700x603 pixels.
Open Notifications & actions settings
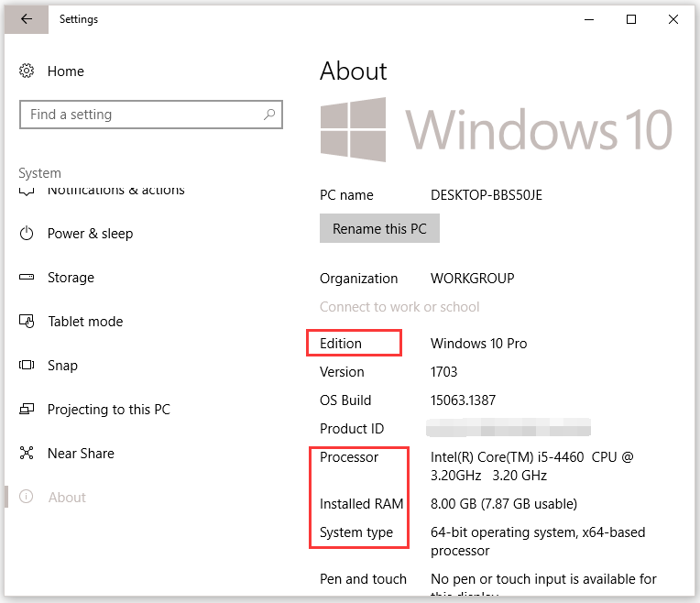[x=115, y=191]
